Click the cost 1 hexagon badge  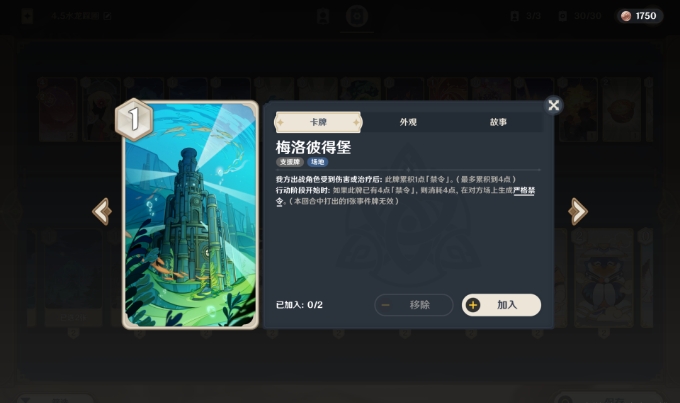click(134, 119)
